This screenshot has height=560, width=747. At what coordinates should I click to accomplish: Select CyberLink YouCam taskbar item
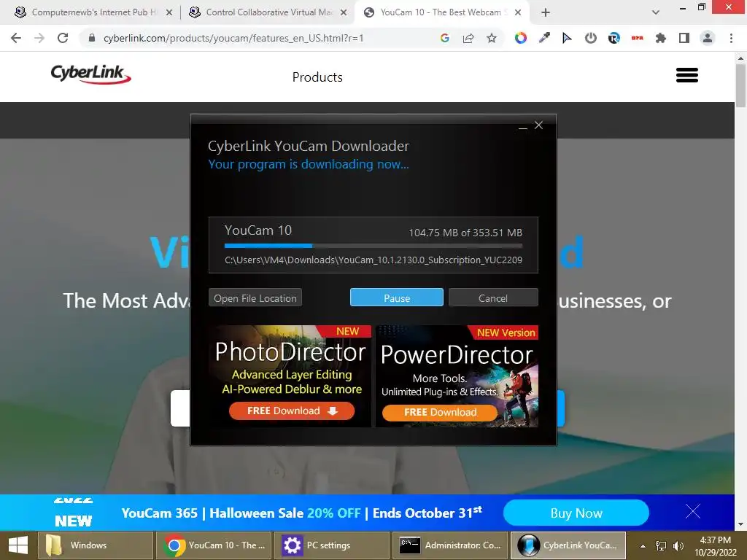point(568,545)
